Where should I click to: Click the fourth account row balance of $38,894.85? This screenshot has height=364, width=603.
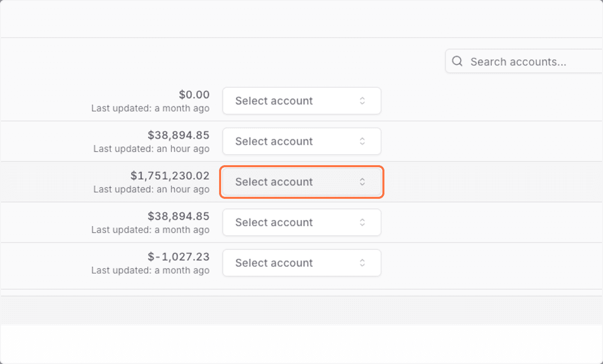click(x=179, y=216)
